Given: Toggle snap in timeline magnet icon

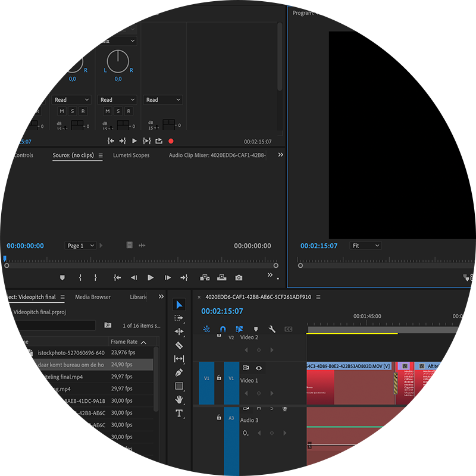Looking at the screenshot, I should 223,329.
